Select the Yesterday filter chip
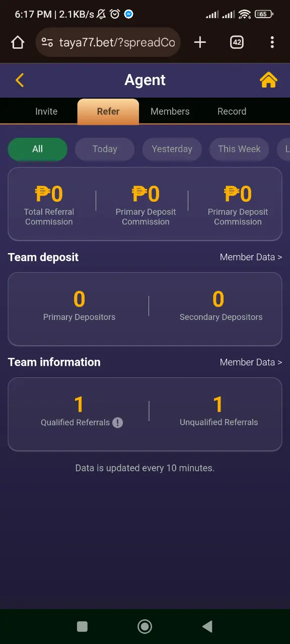290x644 pixels. [172, 149]
